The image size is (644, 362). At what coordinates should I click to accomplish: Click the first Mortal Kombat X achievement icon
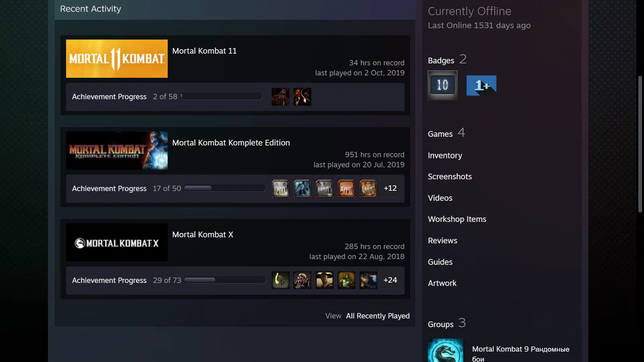[280, 281]
